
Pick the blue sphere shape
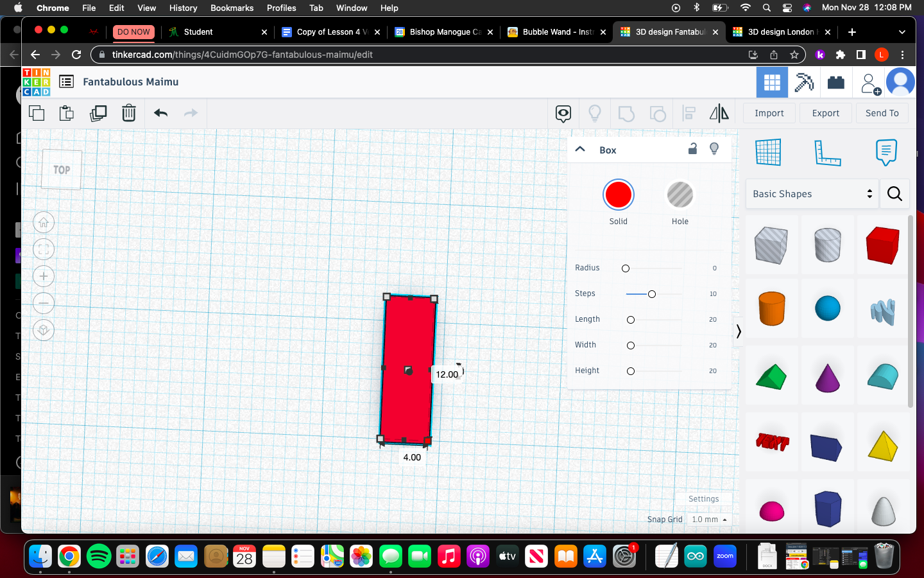828,308
